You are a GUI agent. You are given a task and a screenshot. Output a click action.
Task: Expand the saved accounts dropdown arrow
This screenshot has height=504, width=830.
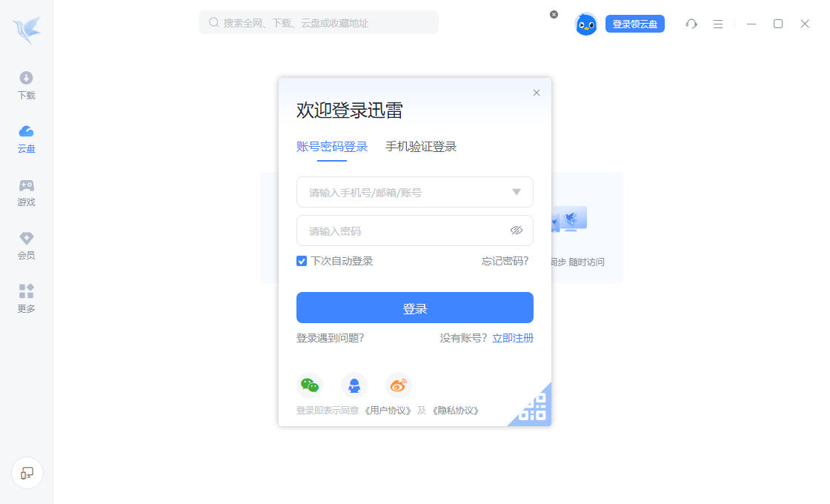click(x=516, y=192)
